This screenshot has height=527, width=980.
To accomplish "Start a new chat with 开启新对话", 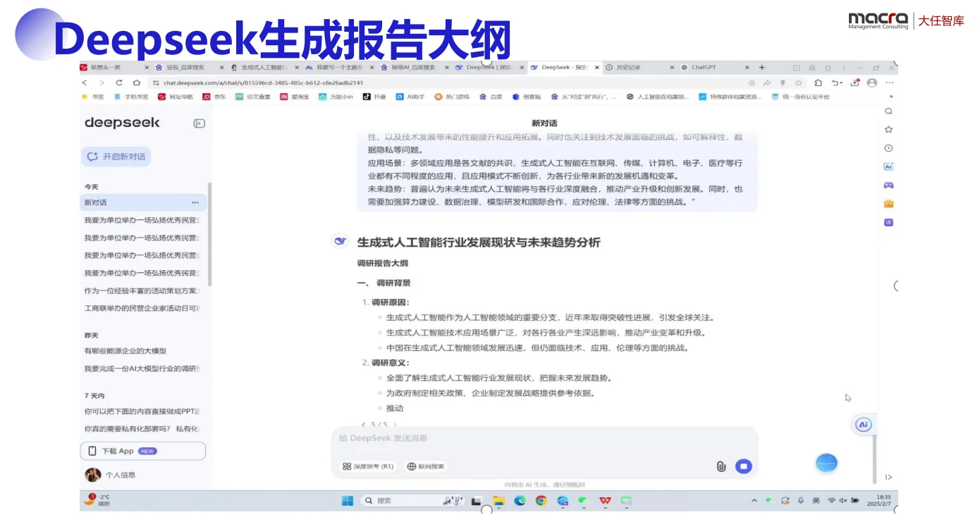I will pyautogui.click(x=116, y=157).
